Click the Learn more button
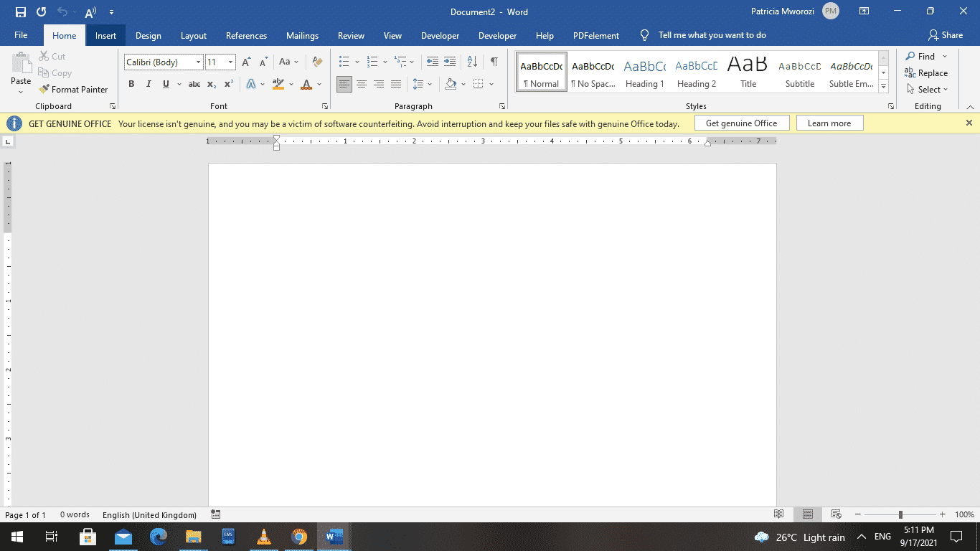Screen dimensions: 980x551 click(829, 123)
